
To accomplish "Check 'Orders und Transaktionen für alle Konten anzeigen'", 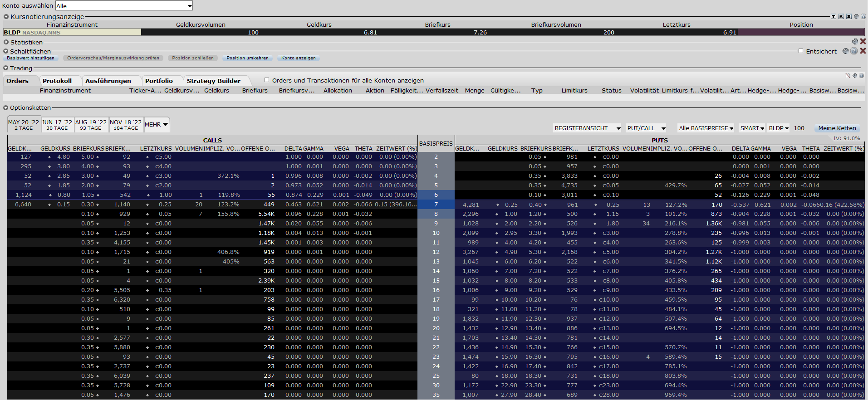I will pyautogui.click(x=267, y=80).
